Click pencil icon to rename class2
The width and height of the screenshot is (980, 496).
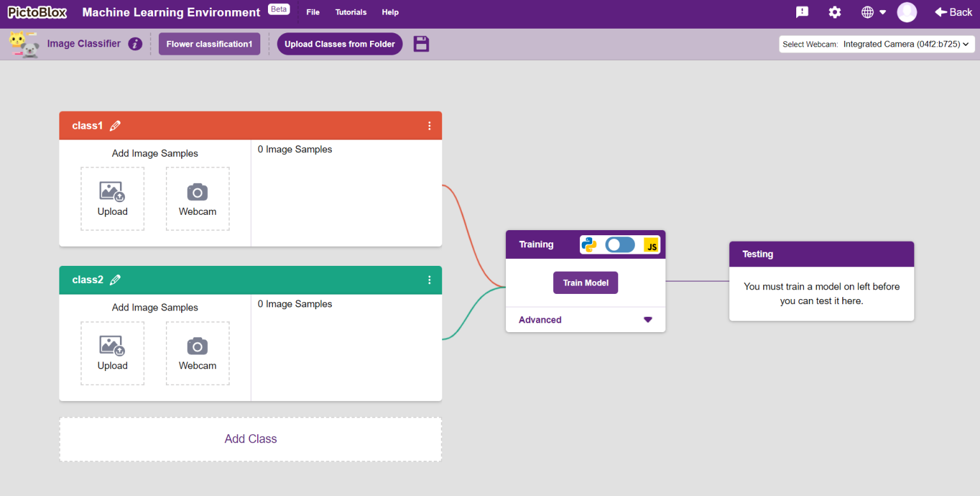click(115, 281)
